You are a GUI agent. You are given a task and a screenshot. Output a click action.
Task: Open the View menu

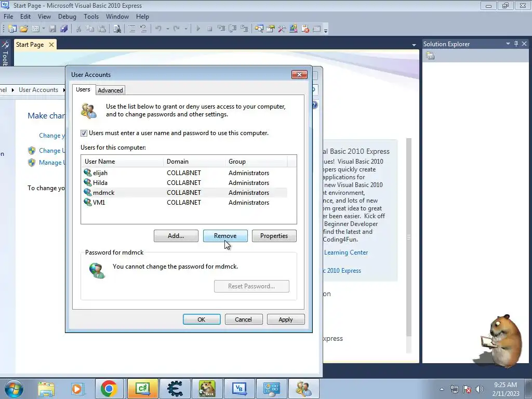tap(45, 16)
